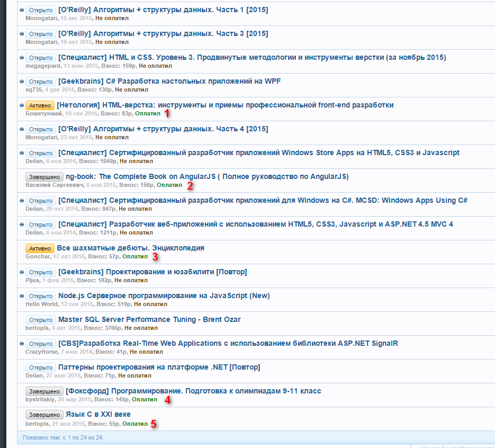The width and height of the screenshot is (495, 448).
Task: Open thread Алгоритмы + структуры данных. Часть 1 [2015]
Action: coord(163,10)
